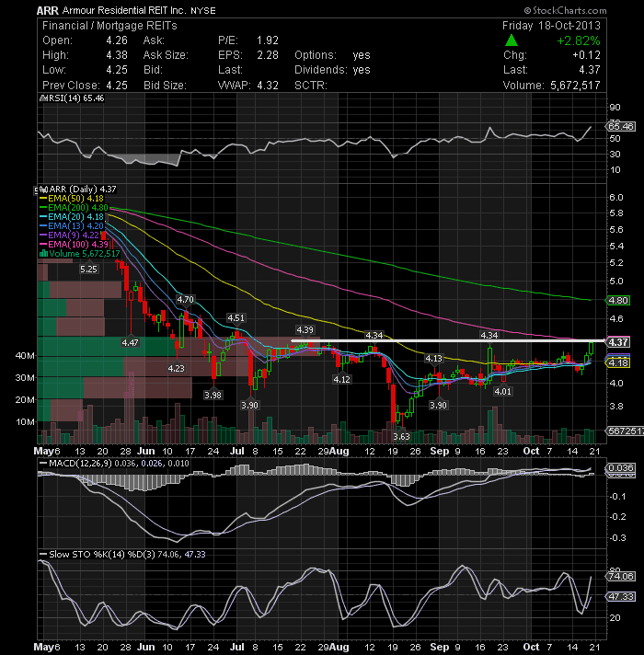This screenshot has width=644, height=655.
Task: Select the cyan EMA(20) 4.18 legend entry
Action: pos(72,217)
